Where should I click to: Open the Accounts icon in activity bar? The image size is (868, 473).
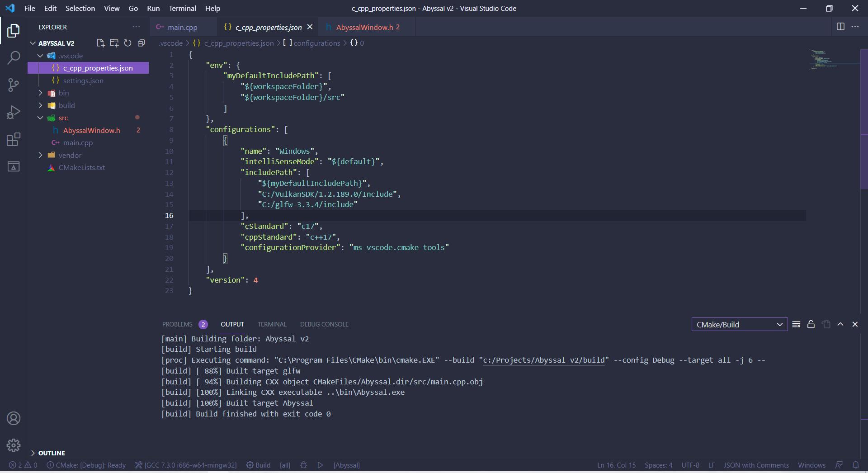pos(14,418)
